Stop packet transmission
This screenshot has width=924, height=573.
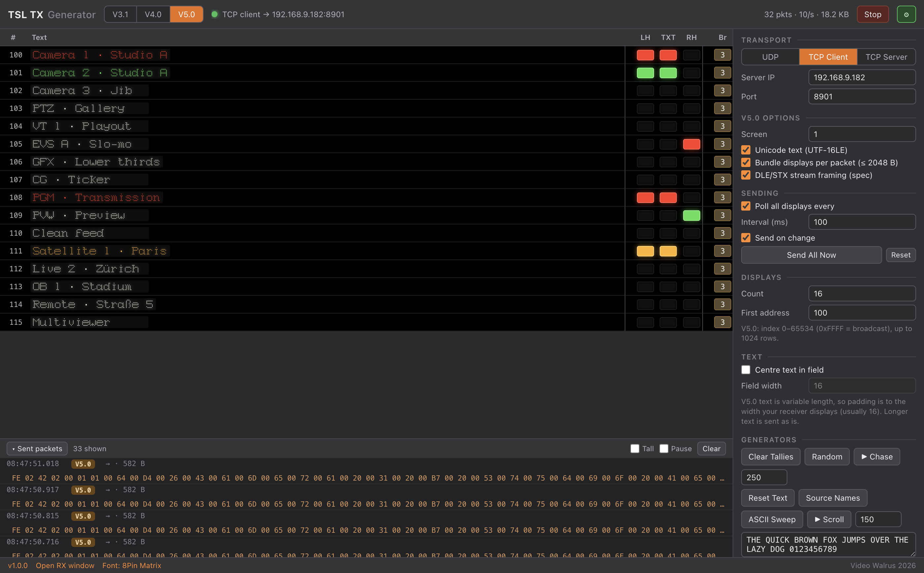coord(873,15)
